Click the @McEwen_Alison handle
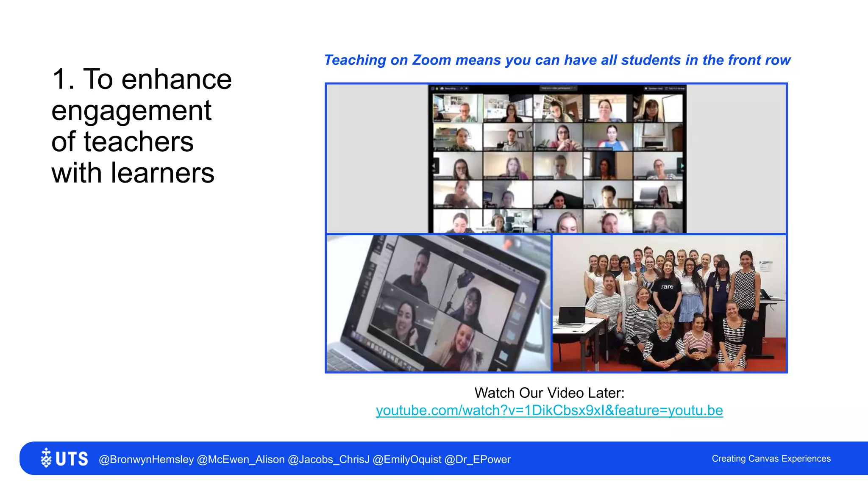Image resolution: width=868 pixels, height=488 pixels. point(241,459)
